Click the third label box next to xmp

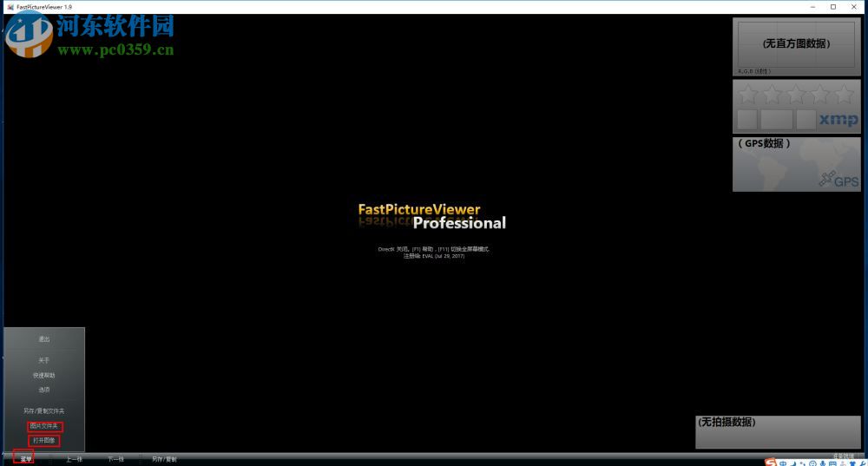pyautogui.click(x=806, y=120)
